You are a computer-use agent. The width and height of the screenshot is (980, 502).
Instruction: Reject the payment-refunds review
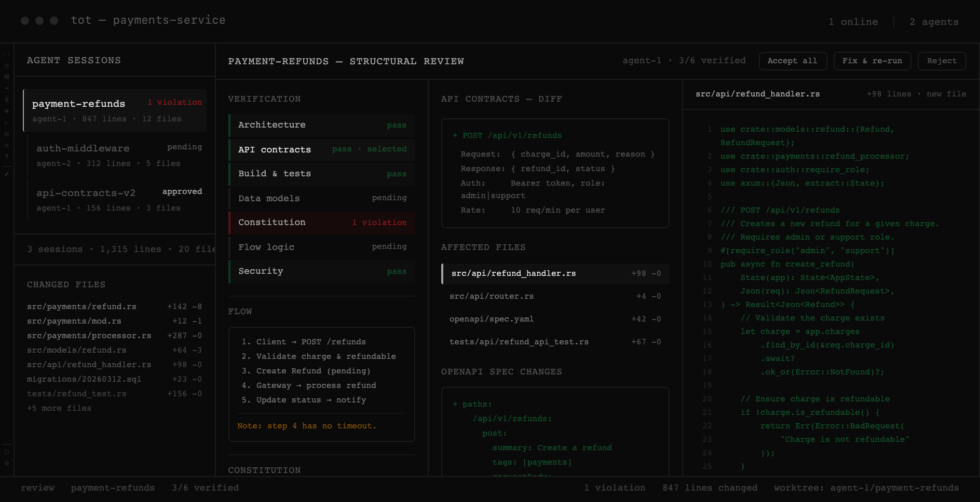942,61
